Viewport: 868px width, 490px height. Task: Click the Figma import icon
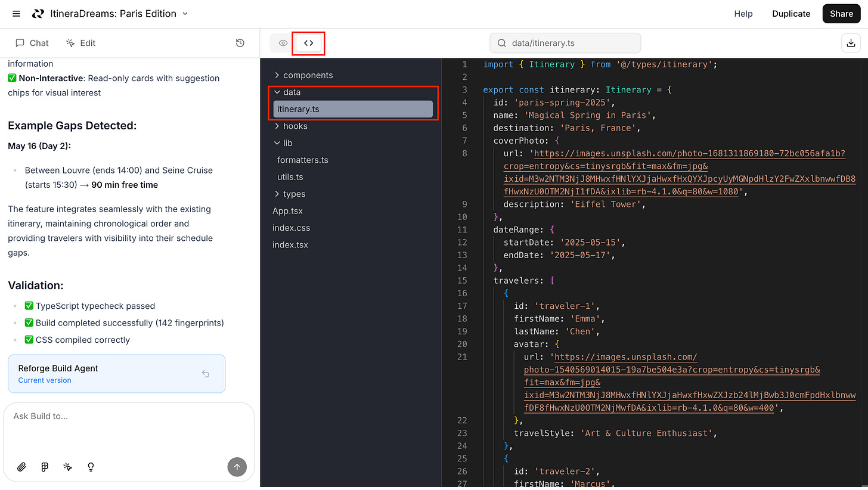pyautogui.click(x=45, y=467)
